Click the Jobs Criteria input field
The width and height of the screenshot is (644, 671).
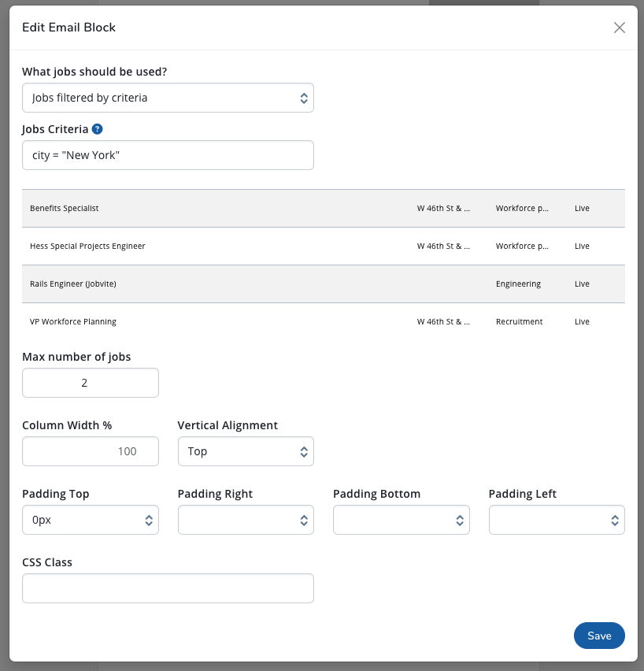pos(168,155)
